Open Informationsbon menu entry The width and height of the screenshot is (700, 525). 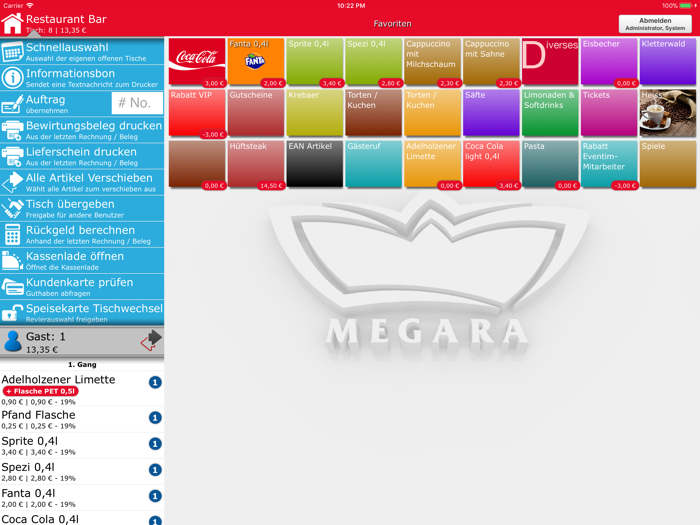click(x=82, y=78)
